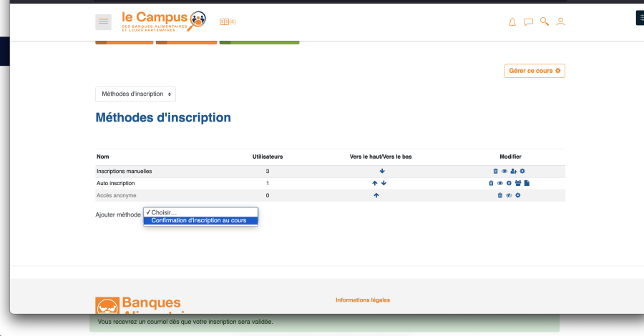Screen dimensions: 644x336
Task: Select Confirmation d'inscription au cours option
Action: point(199,221)
